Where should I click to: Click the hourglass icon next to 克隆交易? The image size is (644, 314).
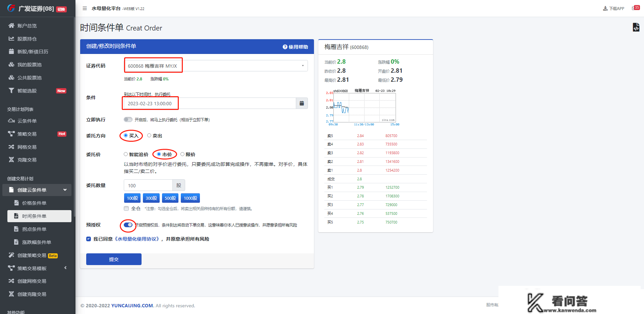coord(11,160)
